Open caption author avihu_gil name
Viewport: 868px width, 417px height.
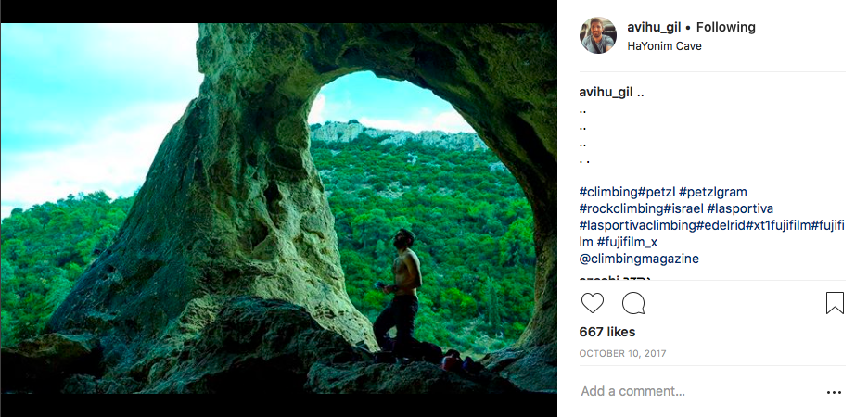point(606,93)
